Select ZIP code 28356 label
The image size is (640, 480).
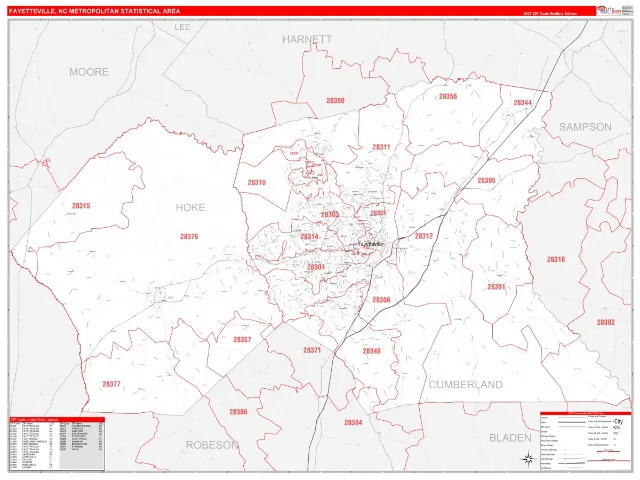[x=448, y=96]
